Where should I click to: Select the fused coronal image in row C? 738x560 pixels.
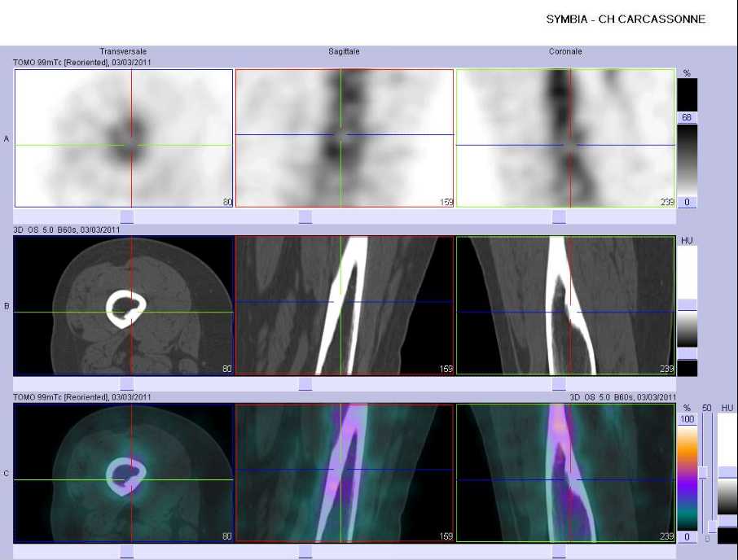[x=566, y=473]
